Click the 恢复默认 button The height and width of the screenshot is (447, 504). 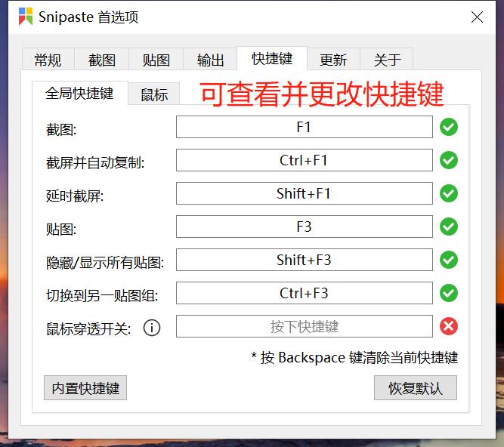(416, 388)
